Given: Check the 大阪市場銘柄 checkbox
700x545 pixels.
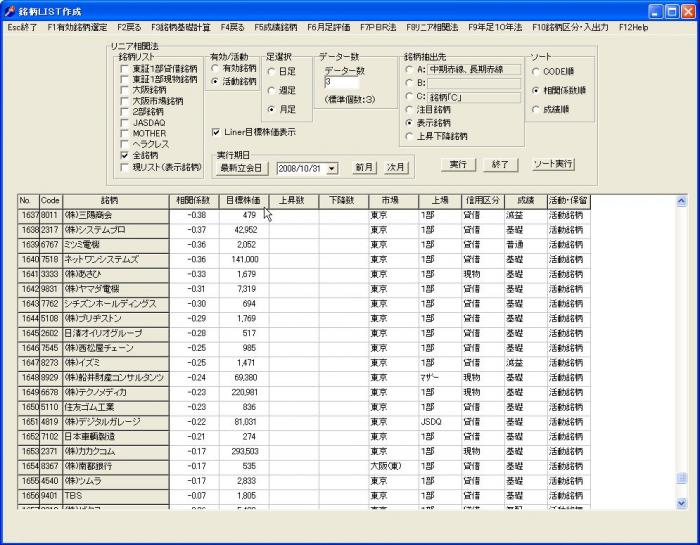Looking at the screenshot, I should pyautogui.click(x=125, y=101).
